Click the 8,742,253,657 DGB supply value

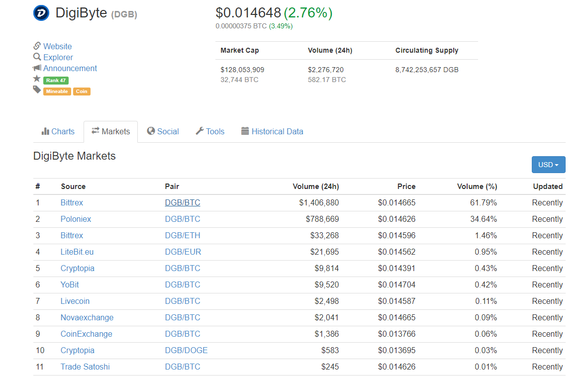click(427, 70)
